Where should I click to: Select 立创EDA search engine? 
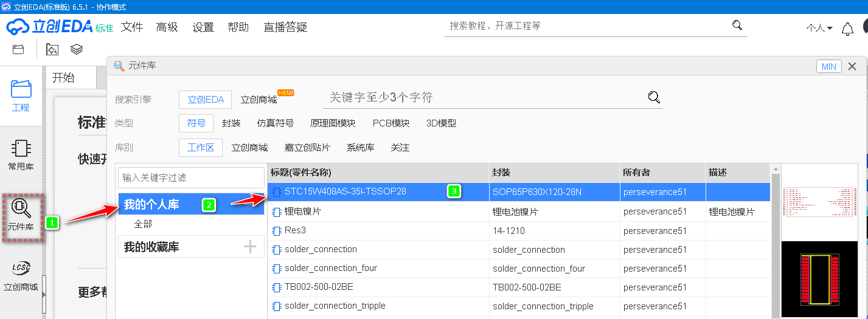[x=206, y=100]
